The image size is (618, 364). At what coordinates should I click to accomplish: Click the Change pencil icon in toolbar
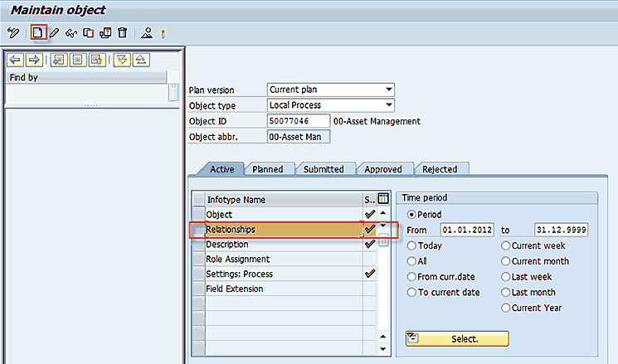(x=55, y=33)
